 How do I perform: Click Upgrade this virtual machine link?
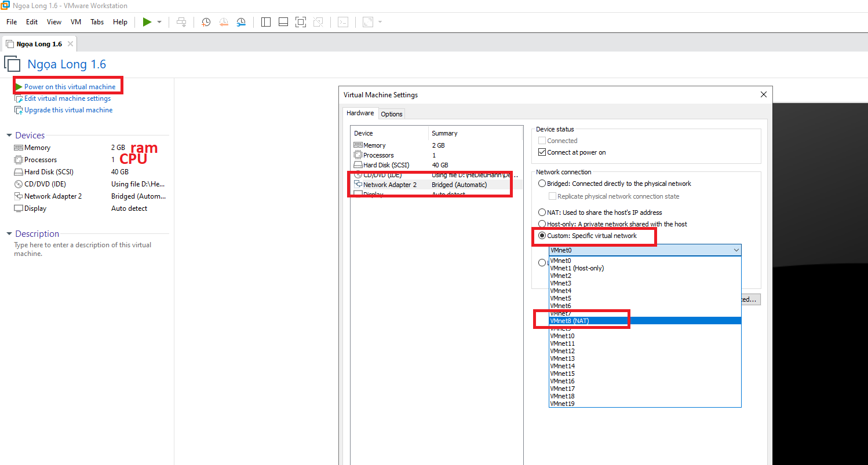pos(68,110)
